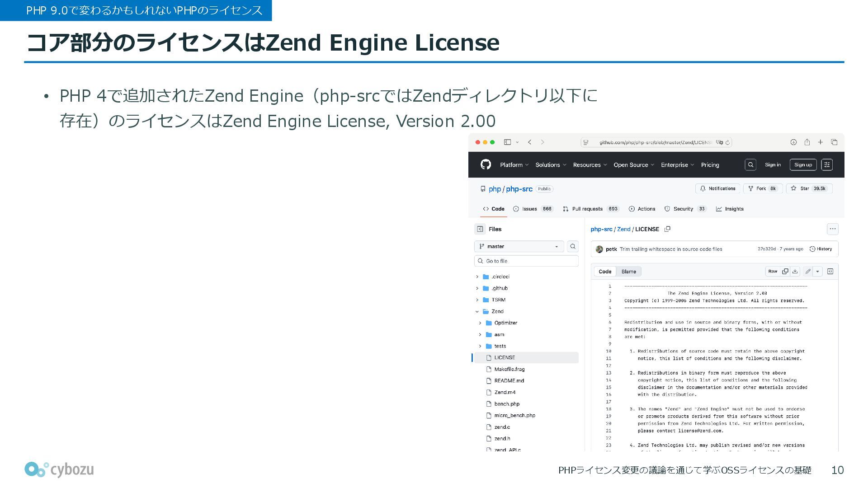Click the search magnifier in GitHub header

click(x=750, y=165)
